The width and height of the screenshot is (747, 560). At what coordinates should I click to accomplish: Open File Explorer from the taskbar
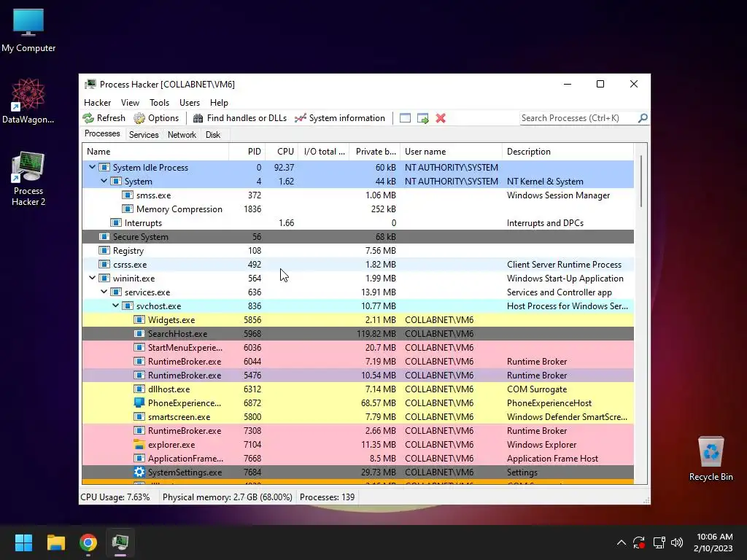[x=55, y=542]
